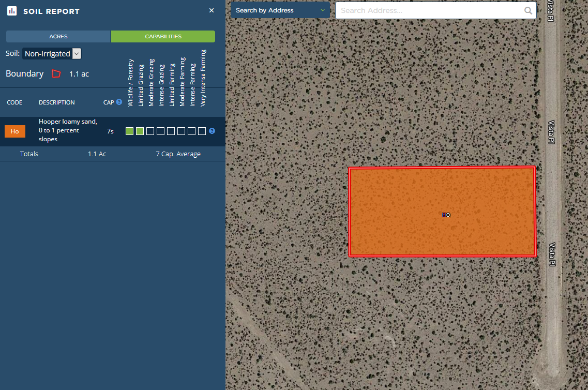Select the Capabilities tab

point(163,36)
